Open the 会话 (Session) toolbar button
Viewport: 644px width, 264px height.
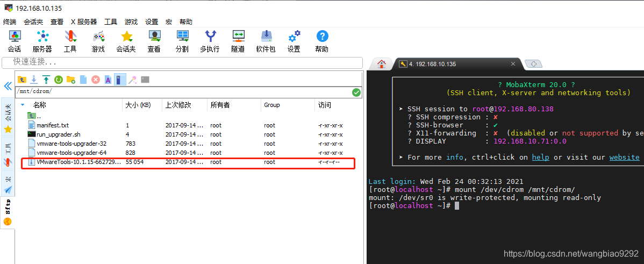(x=15, y=41)
